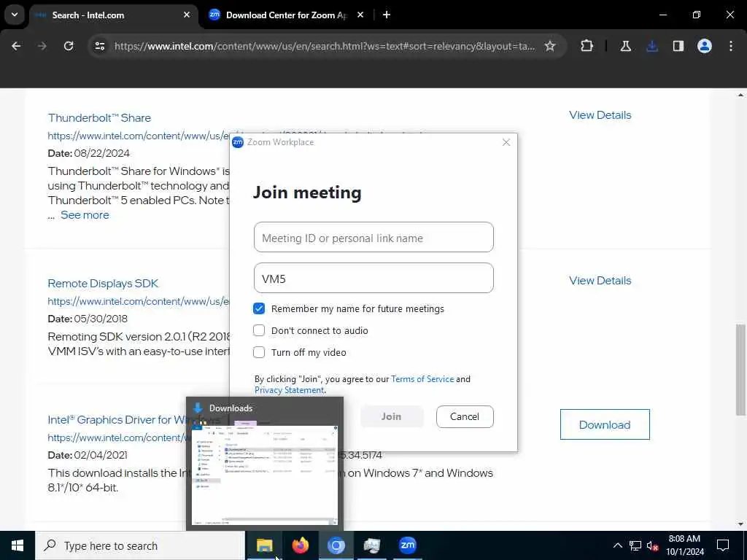Open the Chrome extensions puzzle icon

[587, 46]
